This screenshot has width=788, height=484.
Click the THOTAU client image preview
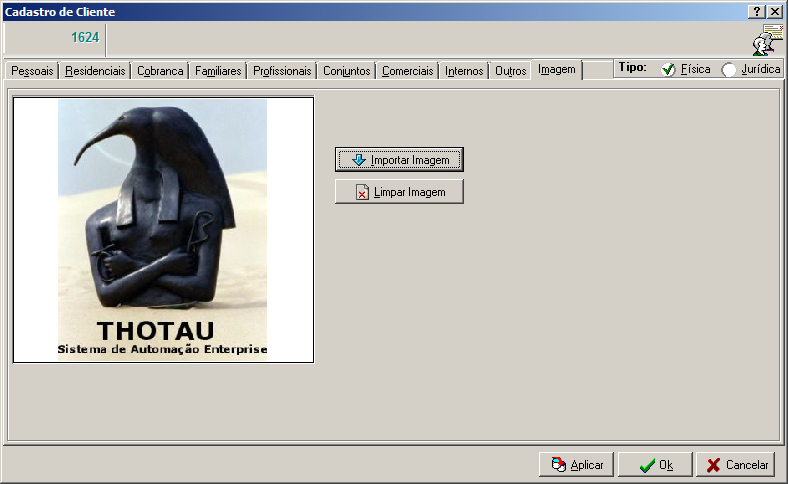point(163,229)
